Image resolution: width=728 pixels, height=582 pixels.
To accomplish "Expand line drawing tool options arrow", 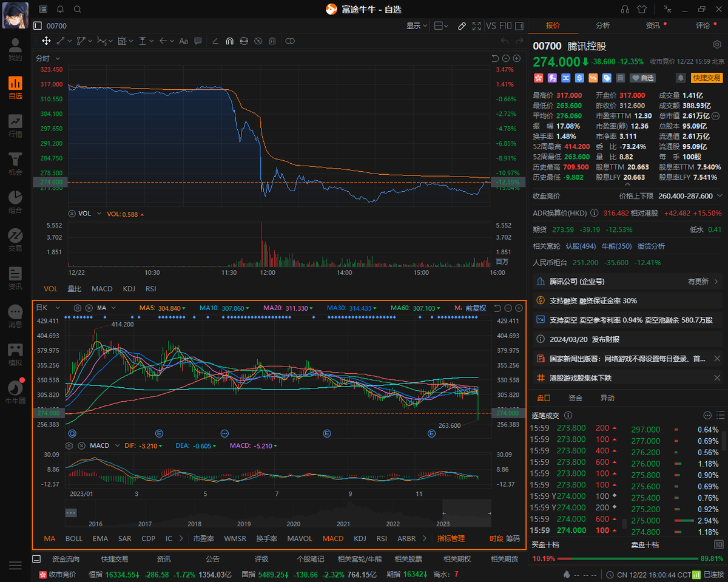I will (x=70, y=41).
